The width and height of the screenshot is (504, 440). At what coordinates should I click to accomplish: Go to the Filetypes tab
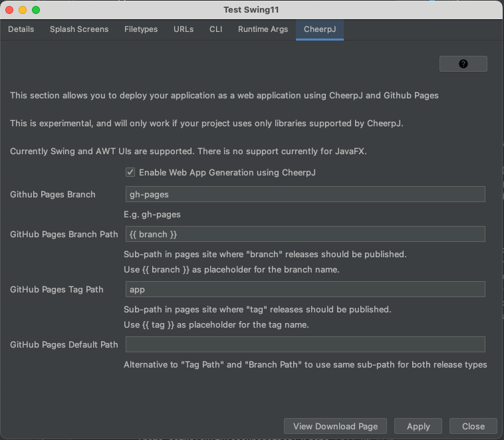[x=141, y=29]
